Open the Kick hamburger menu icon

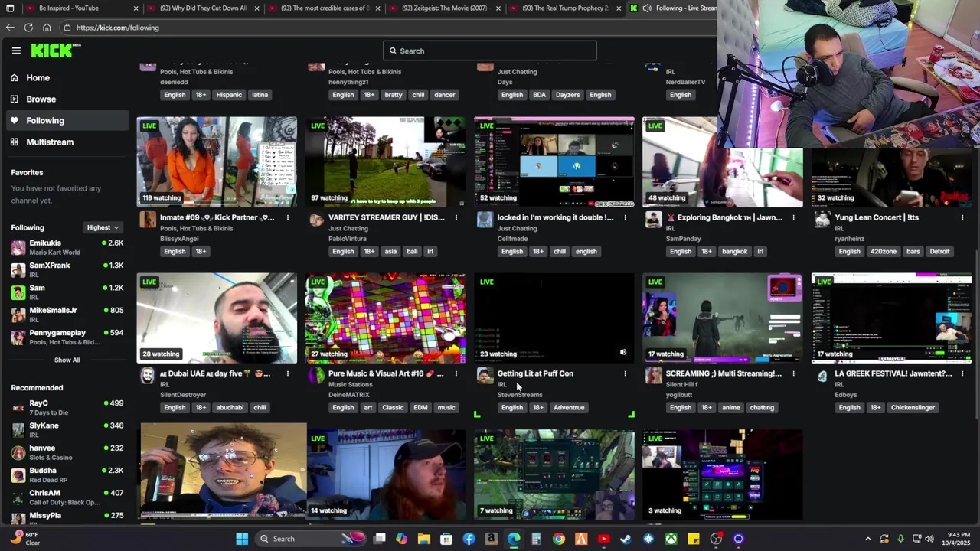tap(16, 51)
